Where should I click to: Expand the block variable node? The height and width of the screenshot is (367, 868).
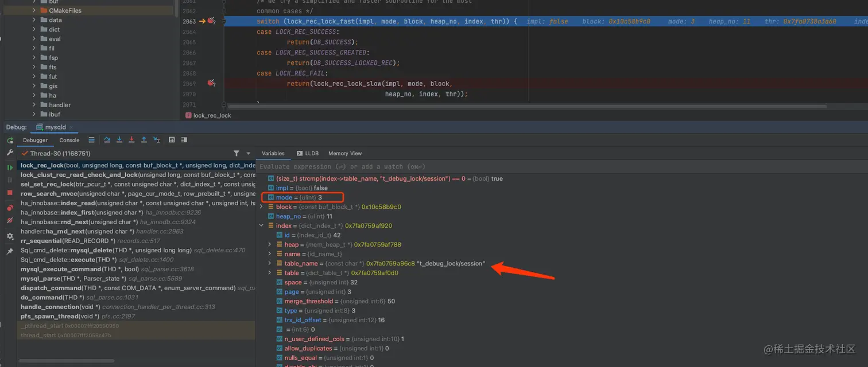click(262, 206)
